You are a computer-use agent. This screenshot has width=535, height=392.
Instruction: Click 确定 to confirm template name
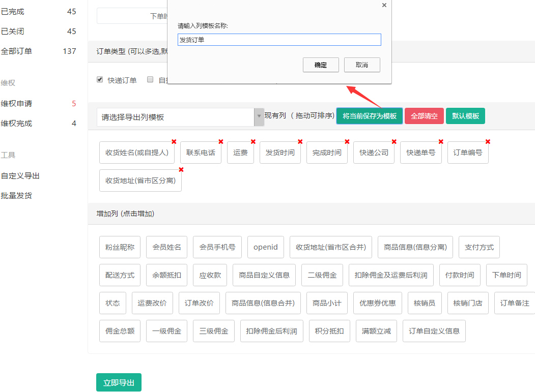[321, 65]
